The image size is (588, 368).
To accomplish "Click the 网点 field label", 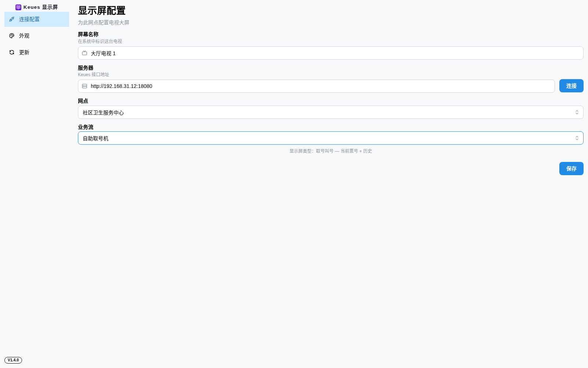I will click(x=83, y=101).
